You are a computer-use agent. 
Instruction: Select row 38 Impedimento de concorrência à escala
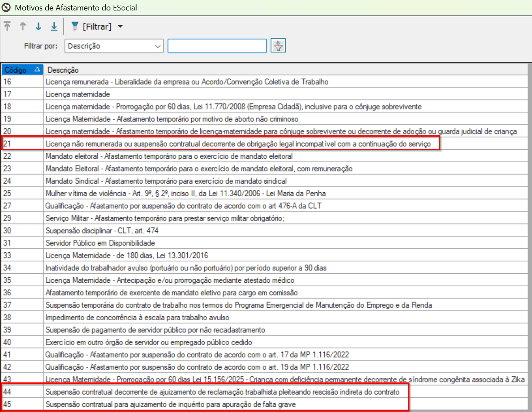click(264, 318)
